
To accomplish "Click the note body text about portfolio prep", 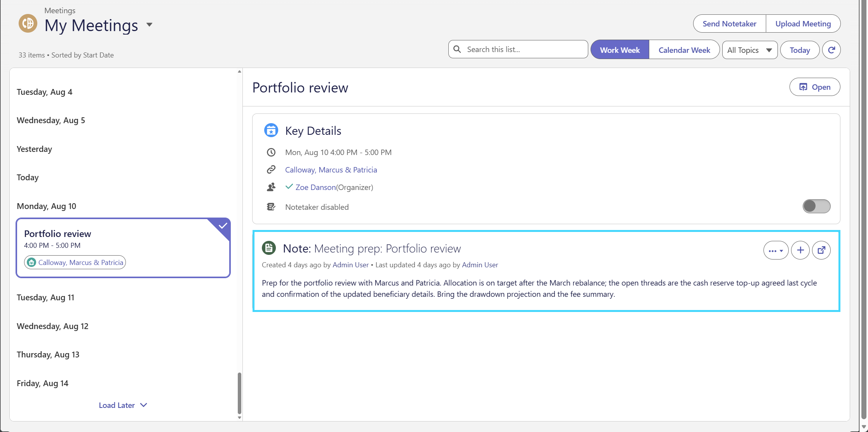I will click(x=539, y=289).
